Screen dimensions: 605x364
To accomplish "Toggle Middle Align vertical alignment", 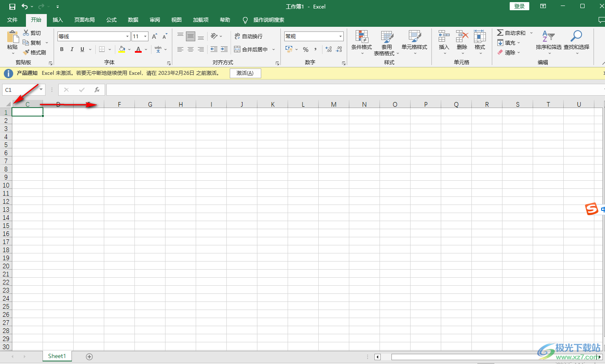I will coord(191,36).
